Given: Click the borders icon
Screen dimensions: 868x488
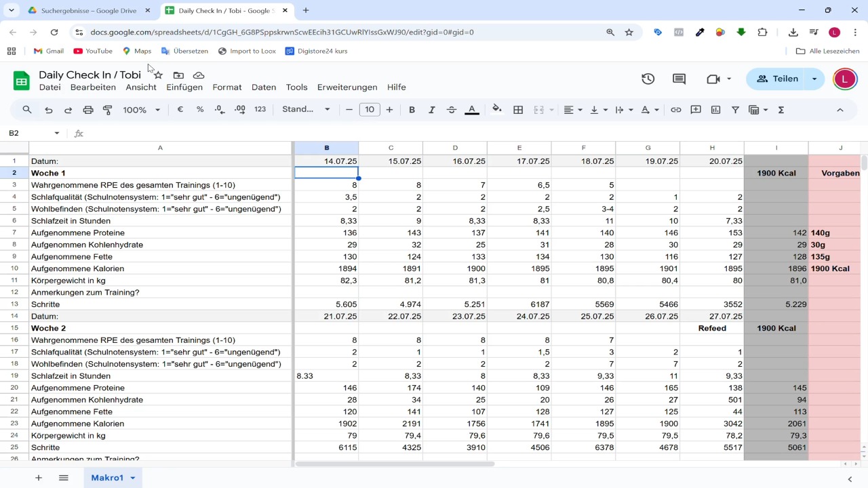Looking at the screenshot, I should pos(518,110).
